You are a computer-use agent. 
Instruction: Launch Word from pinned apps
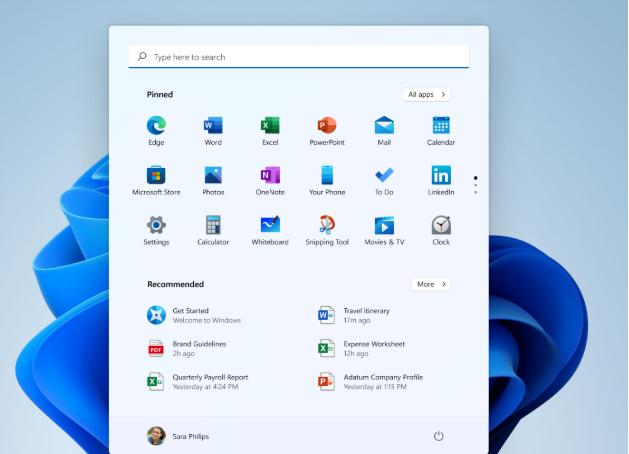tap(213, 126)
